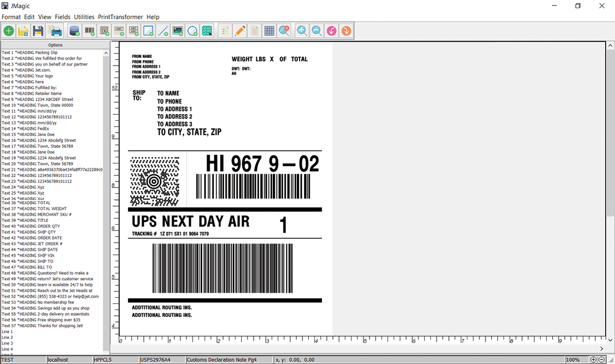Click the orange pencil edit icon
The image size is (615, 364).
tap(239, 31)
